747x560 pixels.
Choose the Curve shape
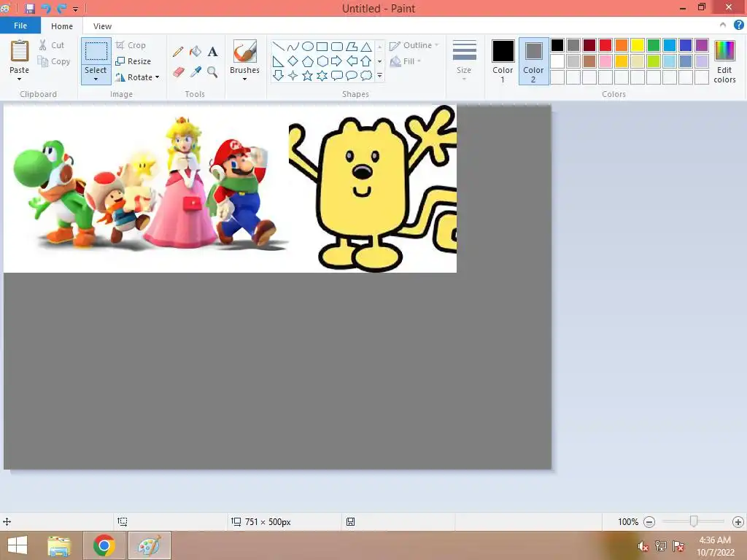point(293,46)
